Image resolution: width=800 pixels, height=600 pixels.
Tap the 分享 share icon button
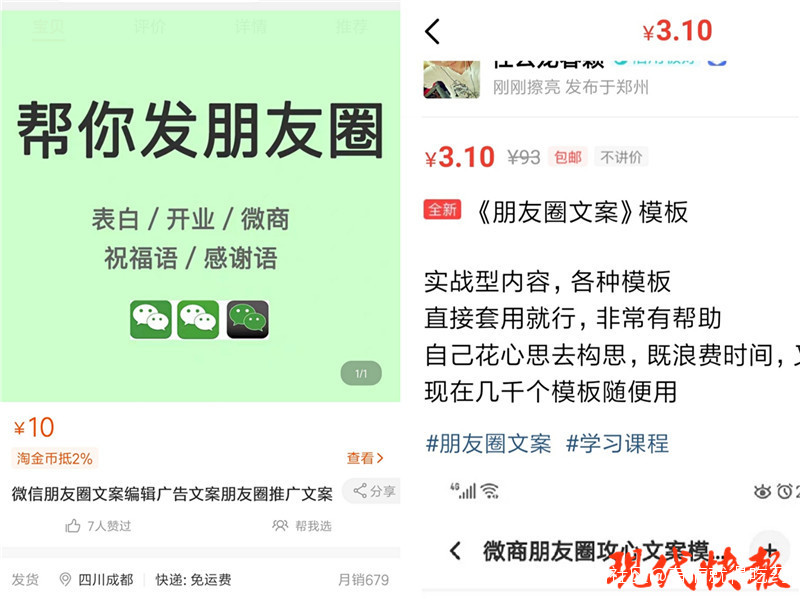(x=360, y=490)
